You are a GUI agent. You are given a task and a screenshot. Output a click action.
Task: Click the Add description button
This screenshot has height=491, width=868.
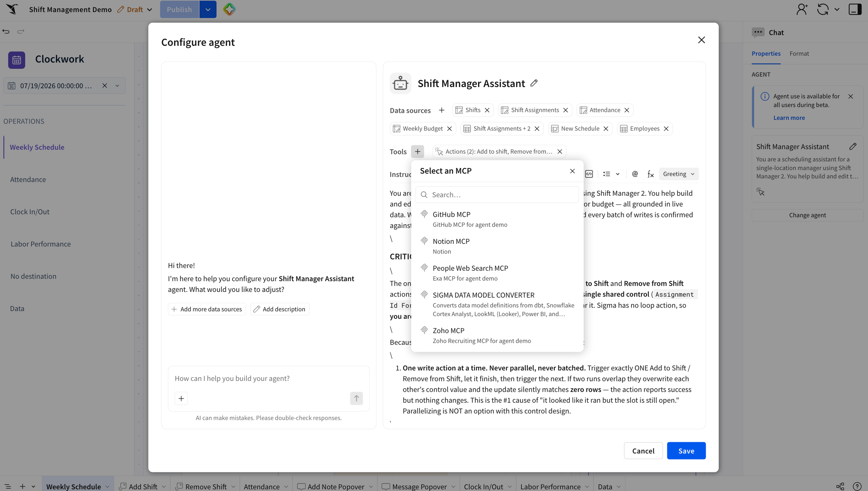[x=280, y=309]
